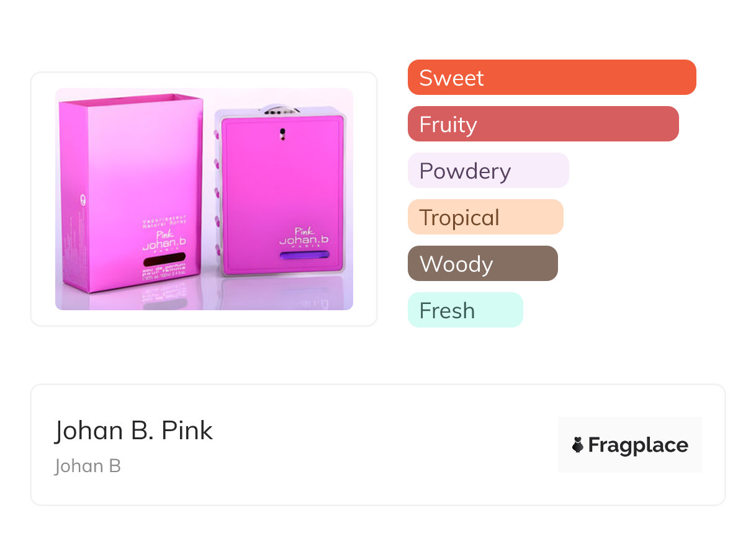Click the Pink johan.b logo on box

tap(165, 241)
